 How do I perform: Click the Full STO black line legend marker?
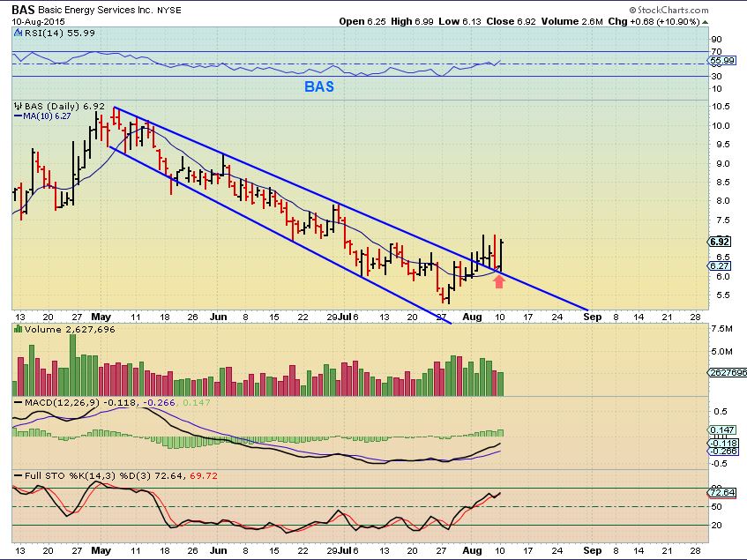coord(19,475)
